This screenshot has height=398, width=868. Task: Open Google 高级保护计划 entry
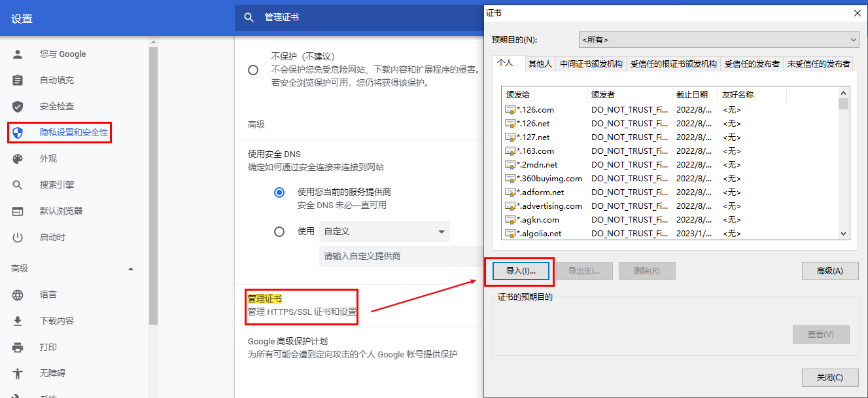tap(353, 348)
